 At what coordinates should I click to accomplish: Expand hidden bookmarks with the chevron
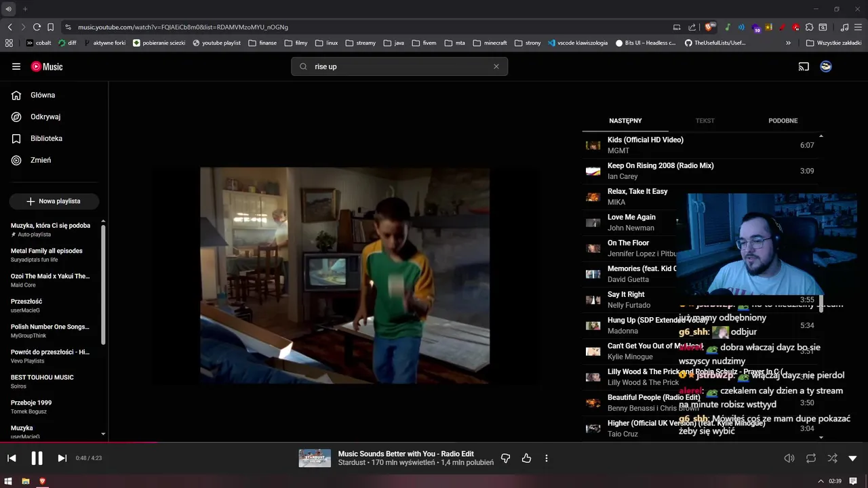(788, 43)
